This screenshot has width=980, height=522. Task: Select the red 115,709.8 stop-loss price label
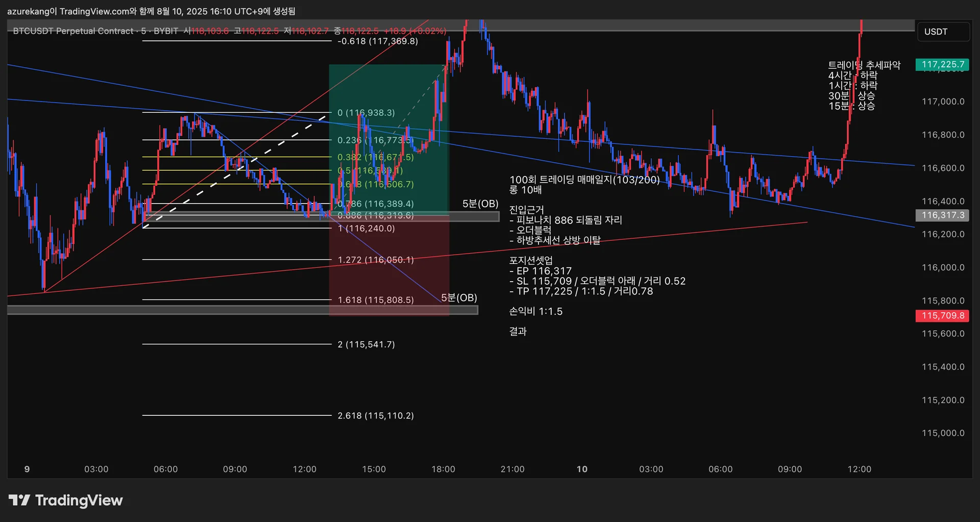click(942, 316)
